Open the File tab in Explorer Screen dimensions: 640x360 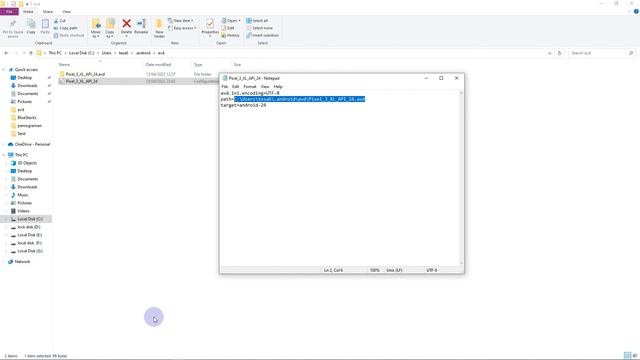pyautogui.click(x=9, y=11)
